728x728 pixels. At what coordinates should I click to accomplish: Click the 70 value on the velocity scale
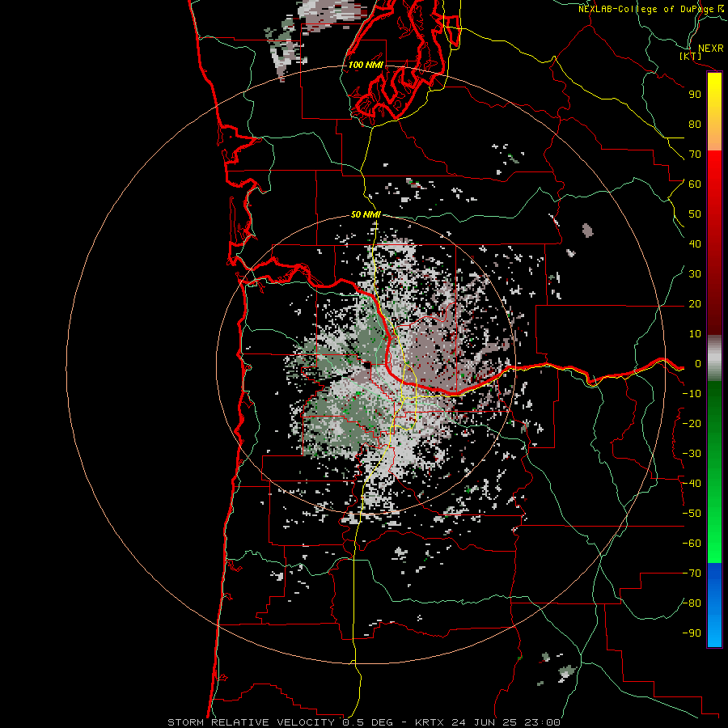(695, 154)
